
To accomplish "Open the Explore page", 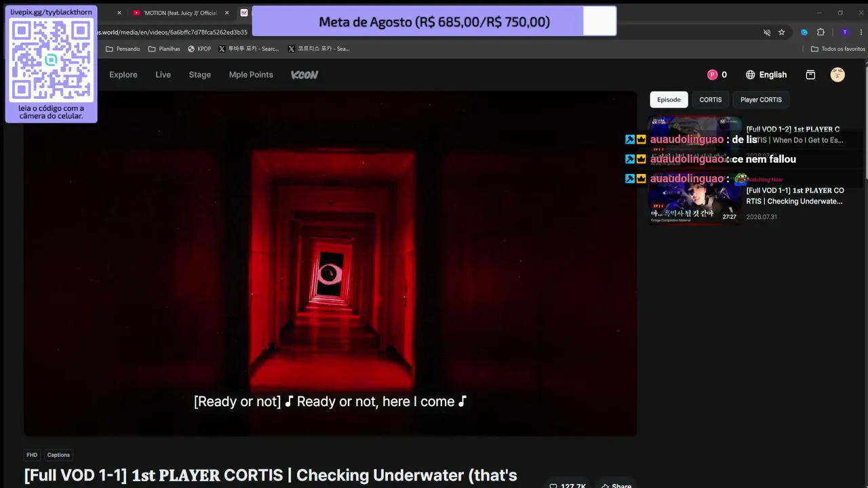I will pos(123,75).
